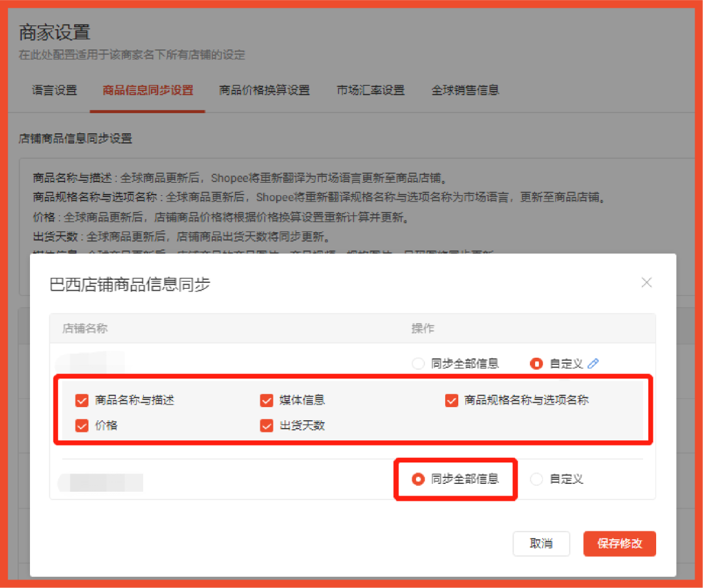Screen dimensions: 703x588
Task: Switch to the 市场汇率设置 tab
Action: (x=370, y=91)
